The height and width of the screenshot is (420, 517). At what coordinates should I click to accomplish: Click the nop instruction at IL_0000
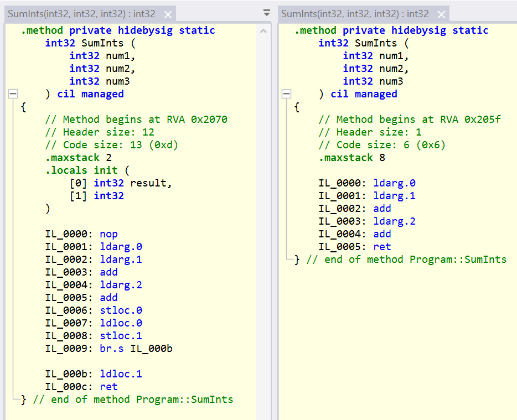pos(108,234)
